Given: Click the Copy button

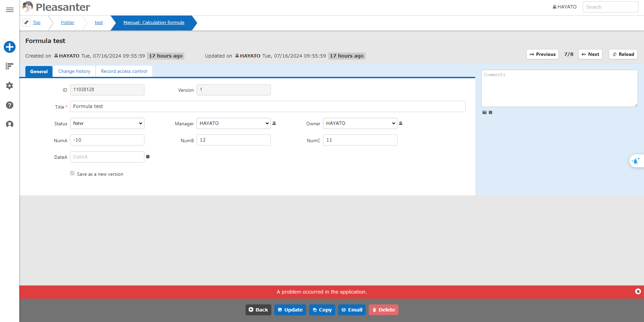Looking at the screenshot, I should (322, 310).
